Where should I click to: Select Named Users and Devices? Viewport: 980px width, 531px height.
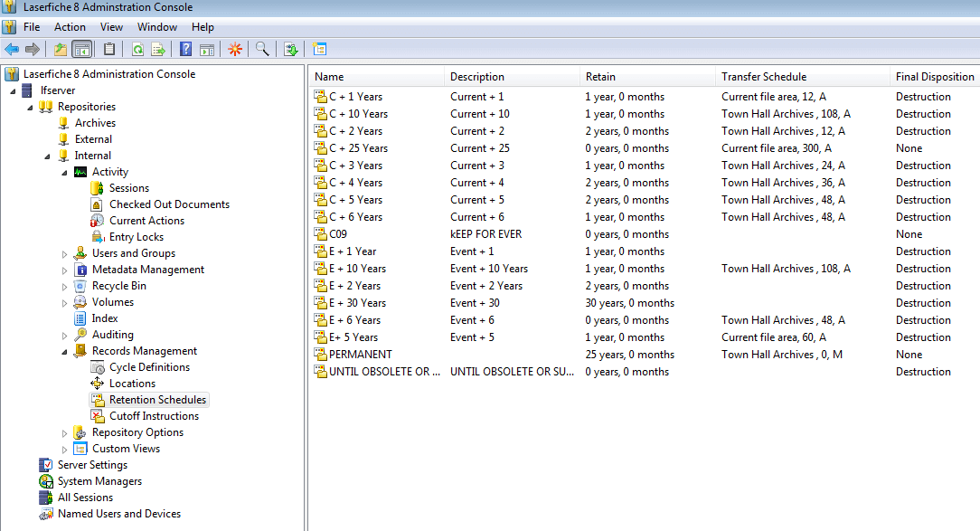coord(119,514)
